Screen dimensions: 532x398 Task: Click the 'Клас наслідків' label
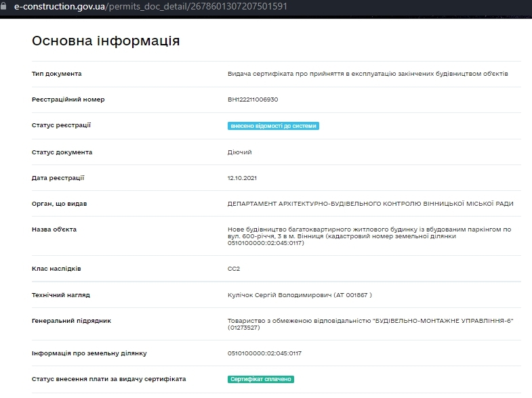pos(56,269)
